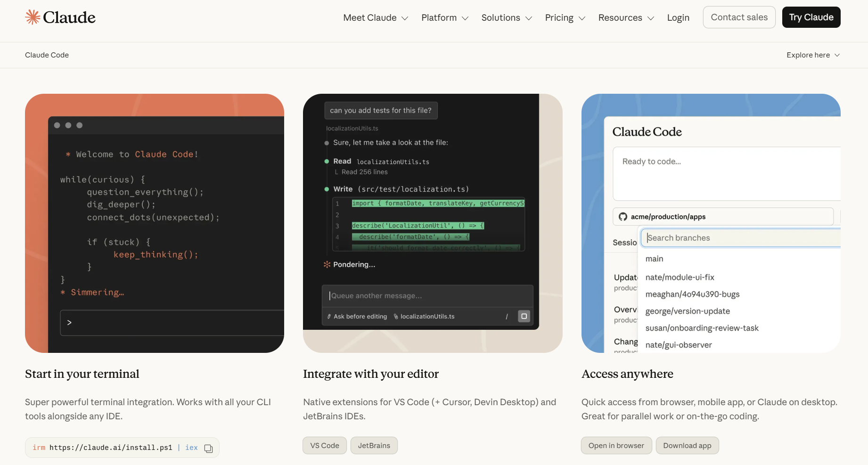Click the terminal prompt input line
The width and height of the screenshot is (868, 465).
[x=172, y=323]
